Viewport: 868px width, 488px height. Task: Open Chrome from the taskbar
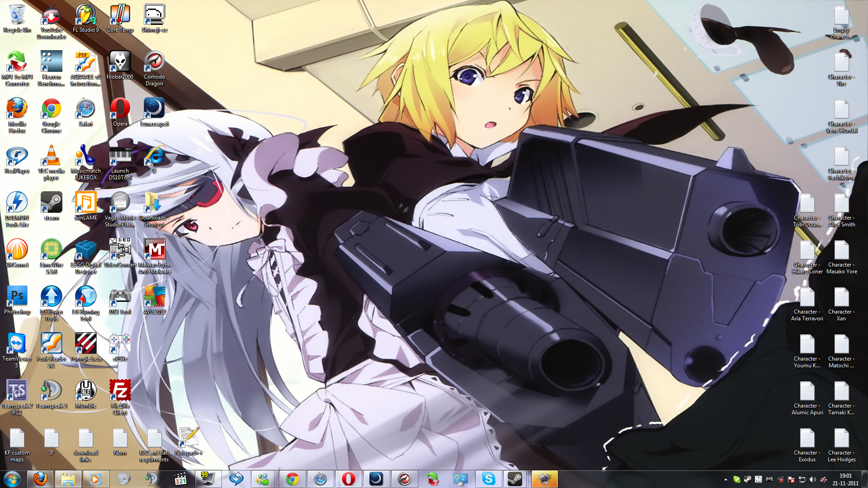point(292,479)
